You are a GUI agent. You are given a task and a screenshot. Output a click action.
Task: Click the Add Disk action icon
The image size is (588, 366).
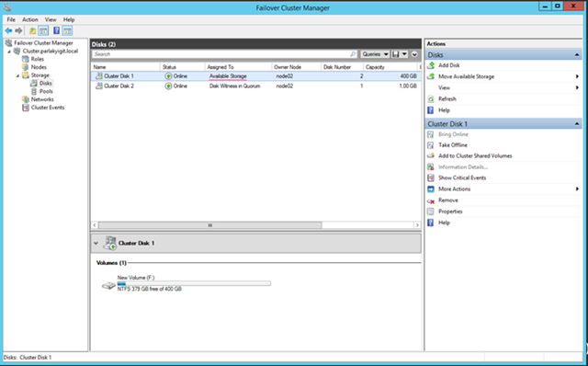click(x=431, y=65)
